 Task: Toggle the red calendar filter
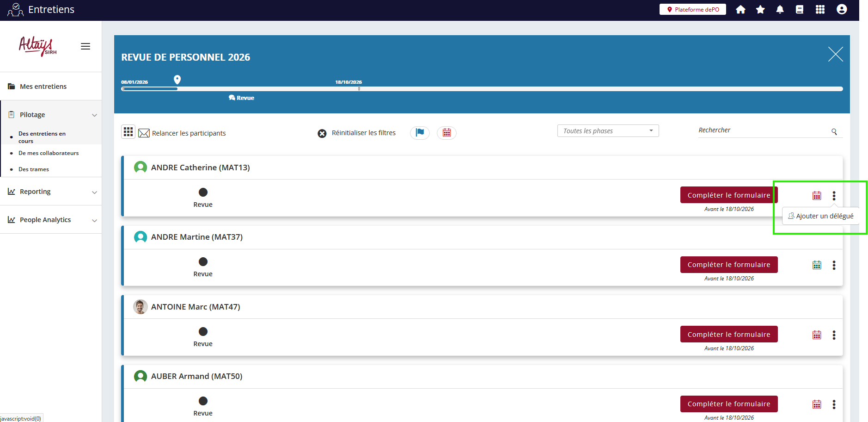point(446,133)
